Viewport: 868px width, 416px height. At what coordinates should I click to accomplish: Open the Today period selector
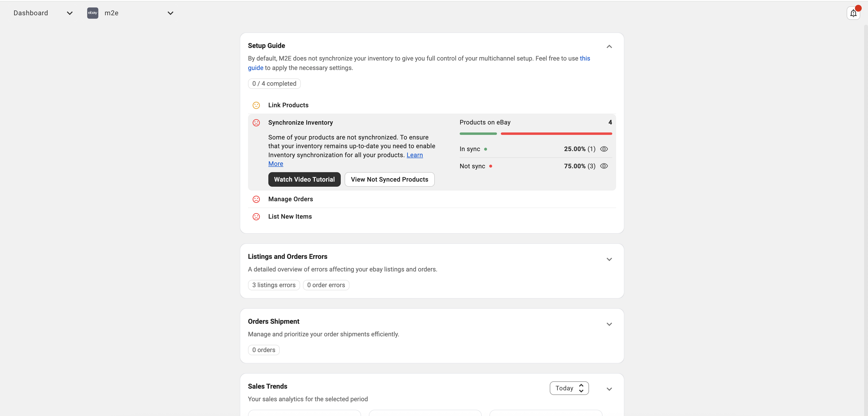[569, 388]
